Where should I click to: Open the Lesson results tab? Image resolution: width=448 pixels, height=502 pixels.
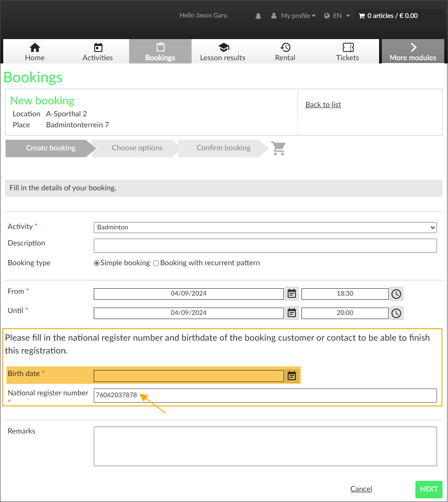[223, 51]
